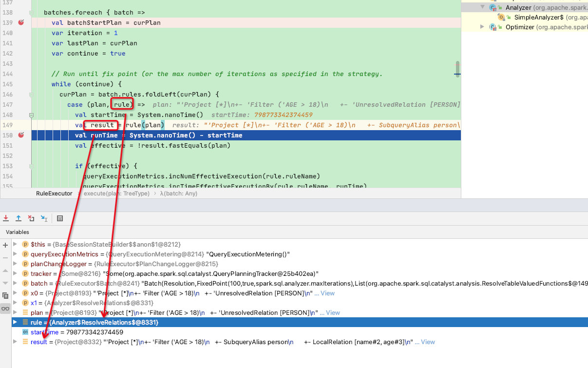Click line 142 var continue = true
Image resolution: width=588 pixels, height=368 pixels.
pyautogui.click(x=89, y=54)
